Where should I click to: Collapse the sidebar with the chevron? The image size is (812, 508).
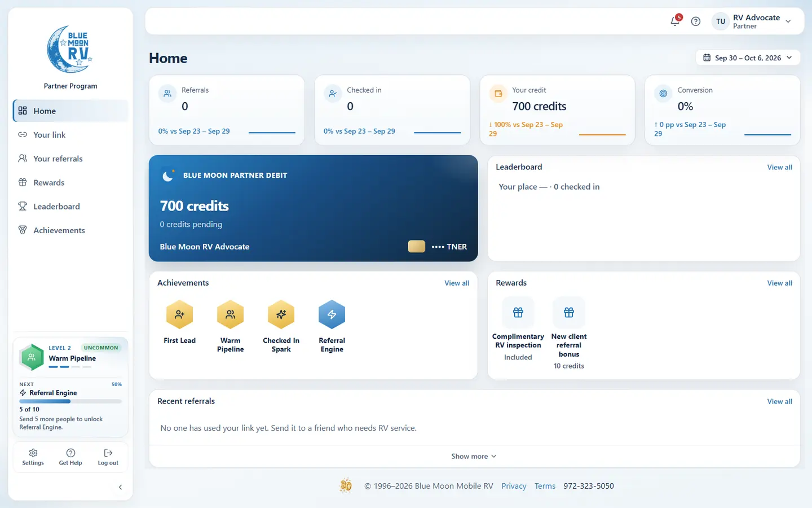pyautogui.click(x=120, y=487)
